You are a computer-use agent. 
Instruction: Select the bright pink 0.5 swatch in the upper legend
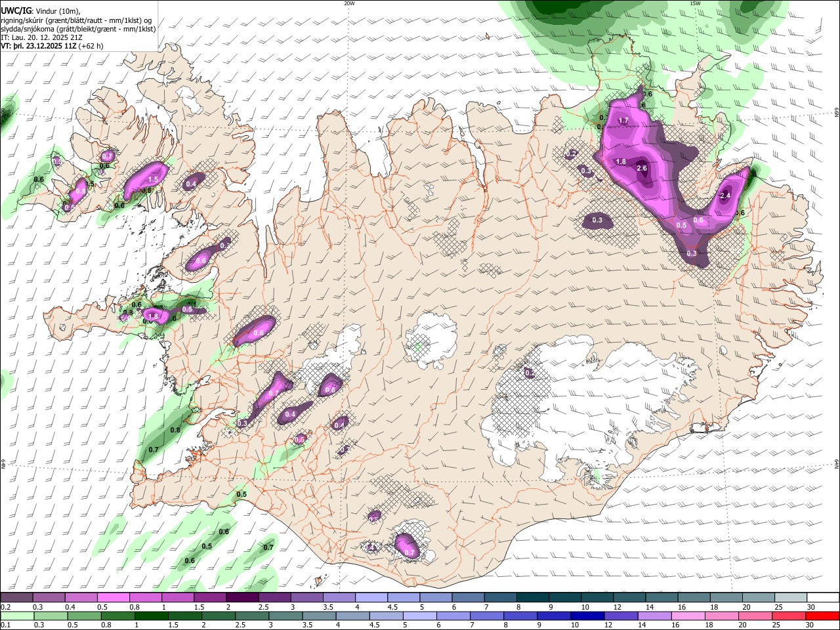pos(113,598)
